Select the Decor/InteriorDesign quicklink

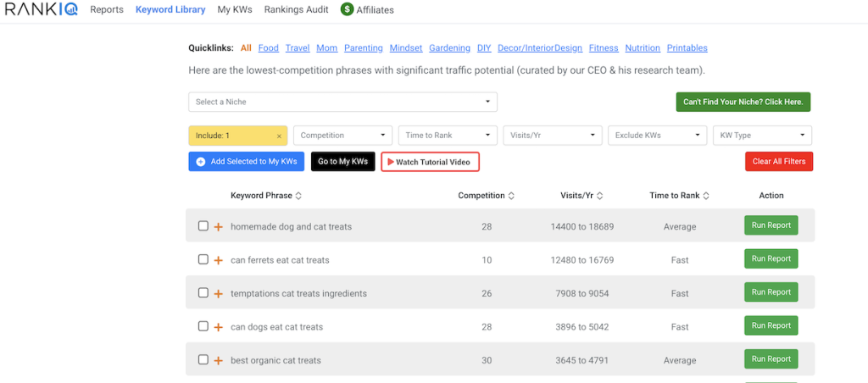tap(540, 48)
